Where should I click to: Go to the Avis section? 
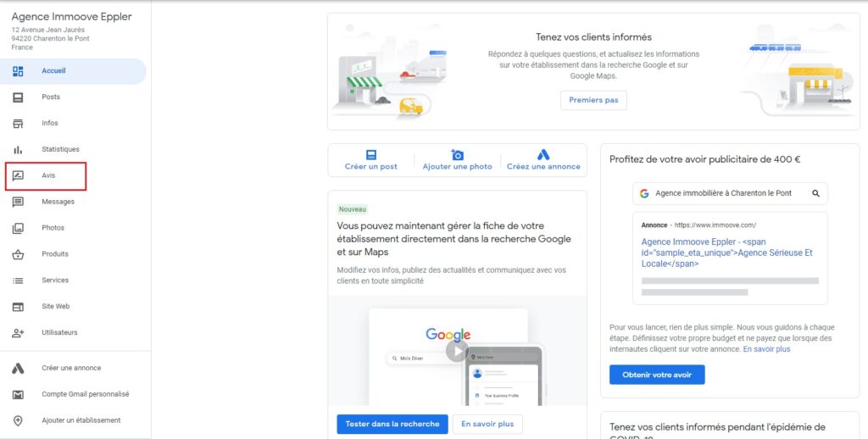pos(46,176)
